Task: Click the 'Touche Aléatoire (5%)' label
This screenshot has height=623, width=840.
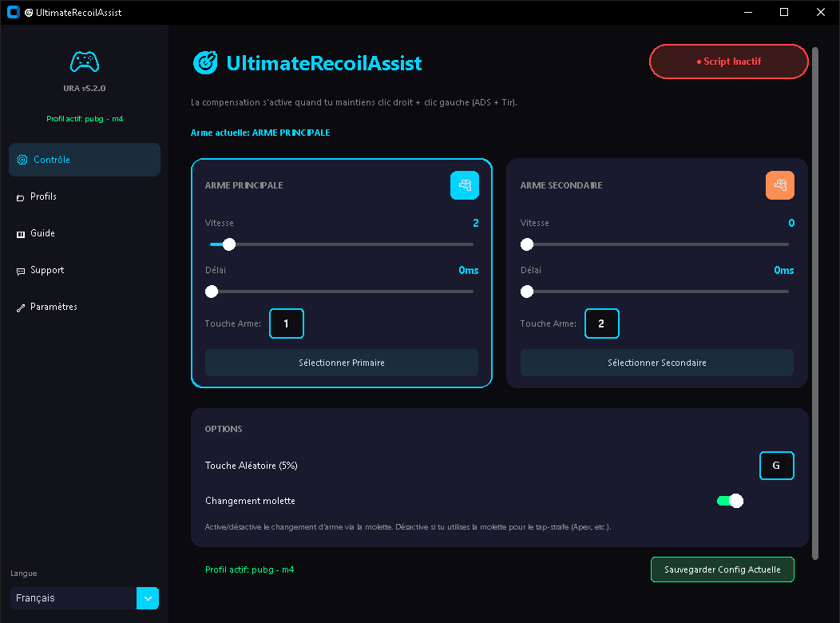Action: [x=252, y=466]
